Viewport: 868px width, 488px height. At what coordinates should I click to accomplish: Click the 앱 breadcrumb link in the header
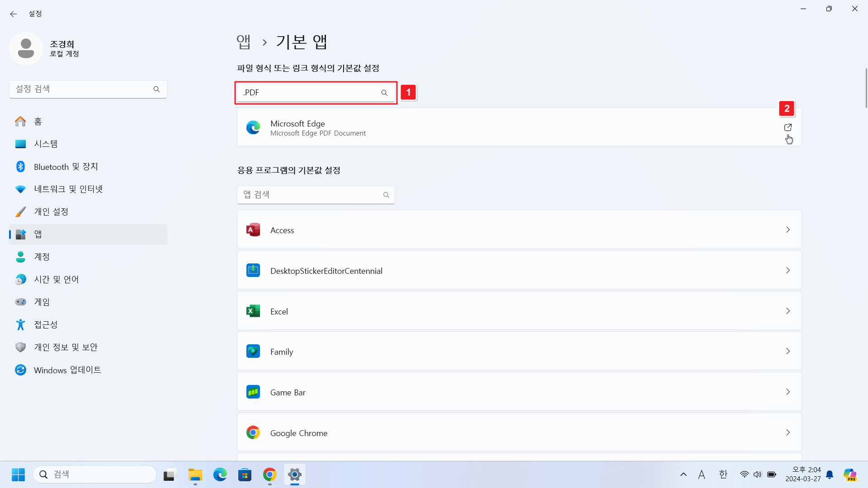244,42
